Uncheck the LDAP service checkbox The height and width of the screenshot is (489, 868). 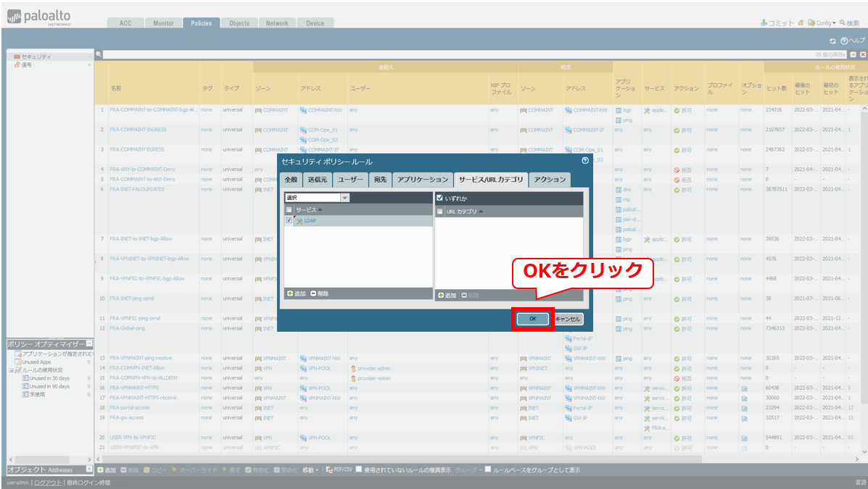tap(289, 220)
